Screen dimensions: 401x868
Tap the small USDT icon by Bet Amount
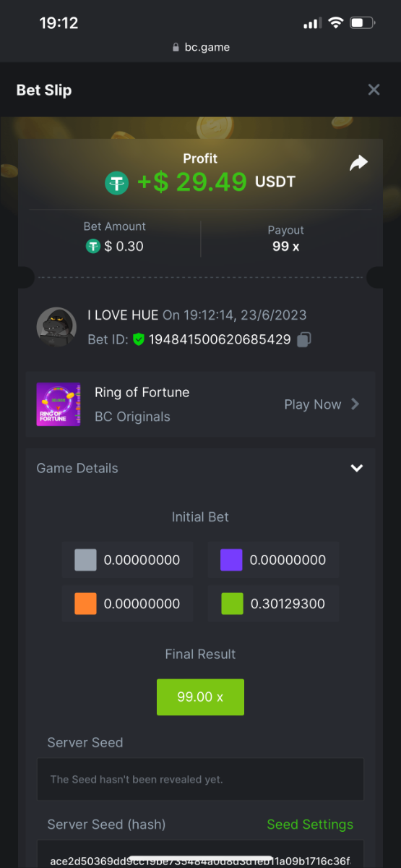(92, 247)
